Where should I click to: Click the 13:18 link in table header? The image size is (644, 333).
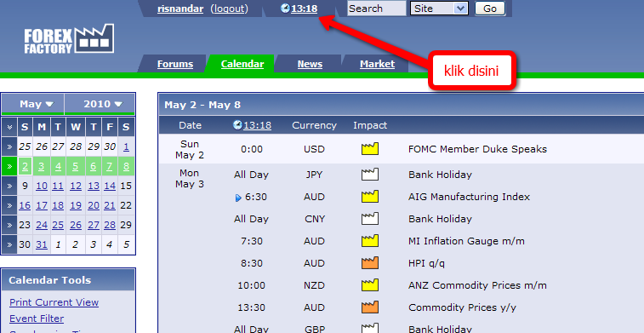(257, 125)
